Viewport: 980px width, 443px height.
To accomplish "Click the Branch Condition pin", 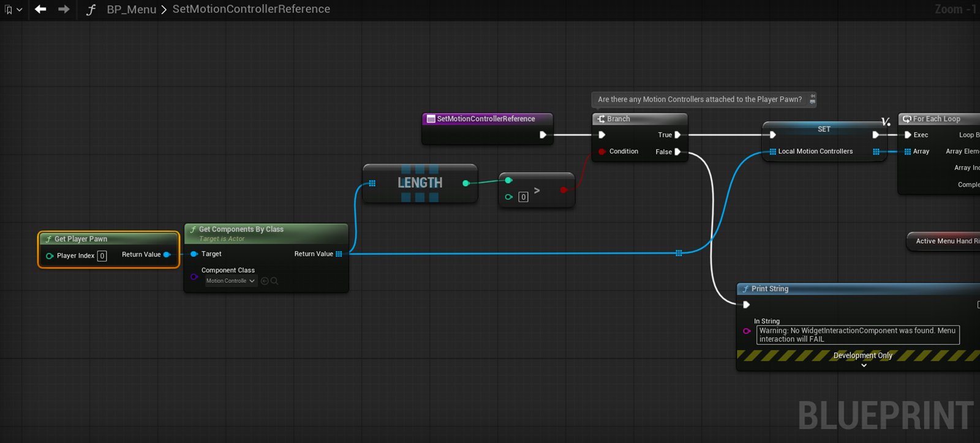I will (x=602, y=151).
